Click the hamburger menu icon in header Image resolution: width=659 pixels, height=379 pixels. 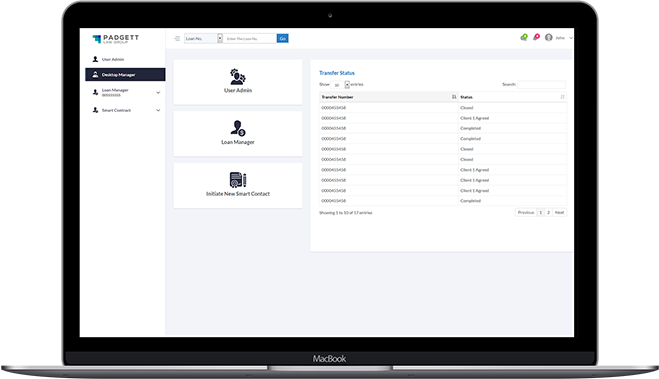177,38
